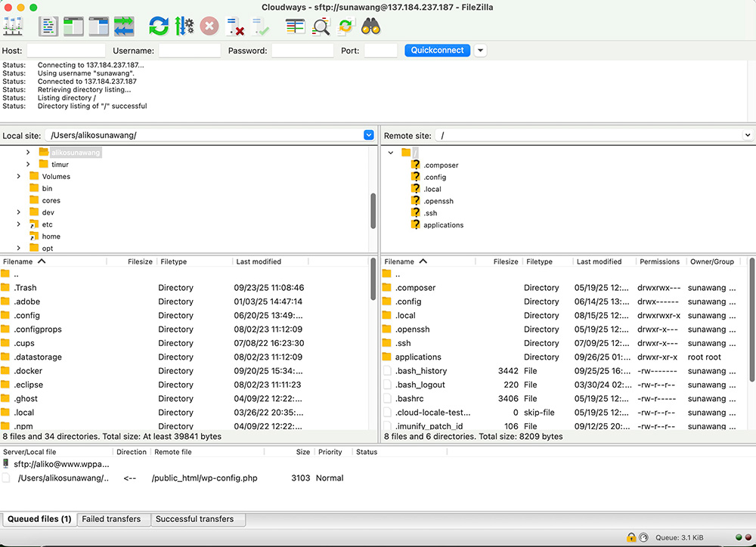Open the Site Manager
The width and height of the screenshot is (756, 547).
[13, 26]
